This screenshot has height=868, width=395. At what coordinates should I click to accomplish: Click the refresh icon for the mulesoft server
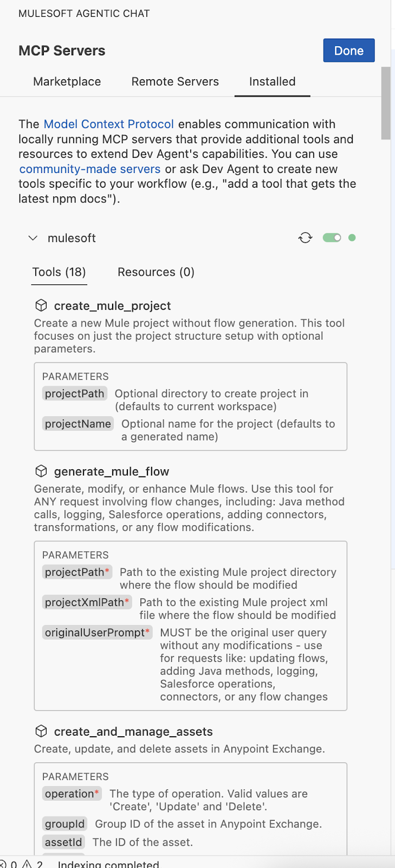click(x=305, y=238)
